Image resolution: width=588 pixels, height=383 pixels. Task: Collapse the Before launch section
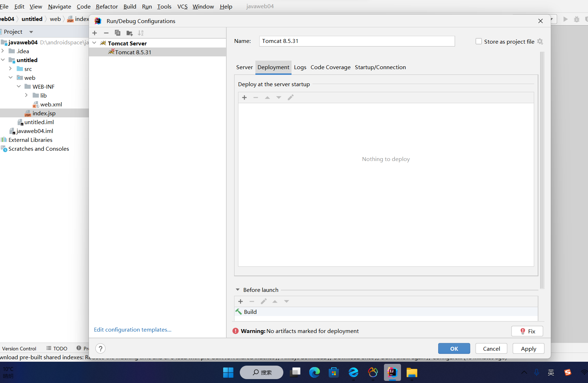pyautogui.click(x=238, y=290)
